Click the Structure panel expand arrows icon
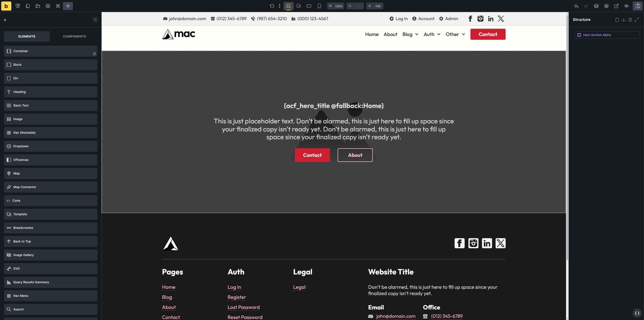The image size is (644, 320). pyautogui.click(x=637, y=20)
